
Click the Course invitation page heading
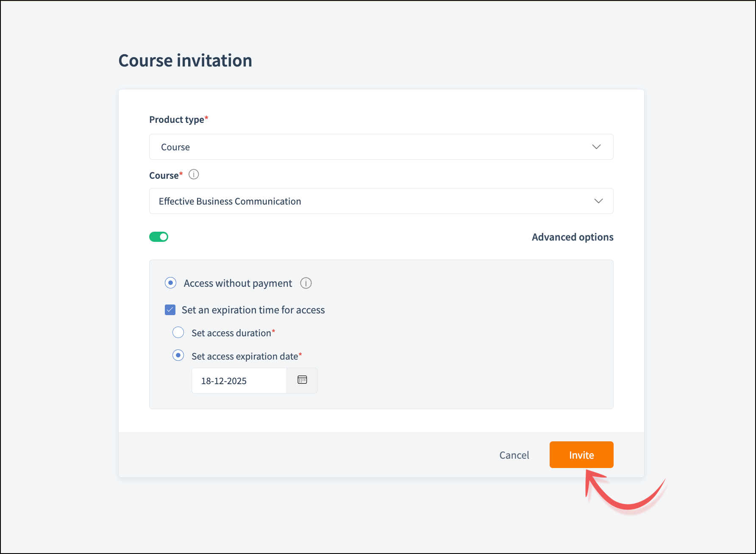point(185,61)
